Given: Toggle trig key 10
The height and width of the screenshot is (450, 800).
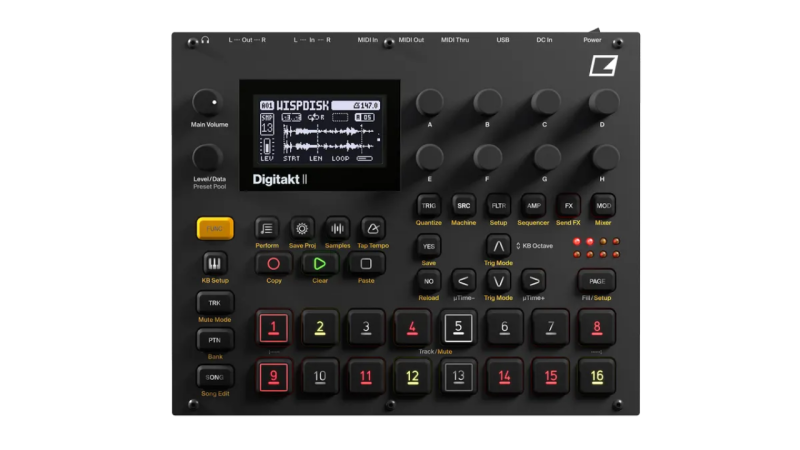Looking at the screenshot, I should [x=319, y=377].
